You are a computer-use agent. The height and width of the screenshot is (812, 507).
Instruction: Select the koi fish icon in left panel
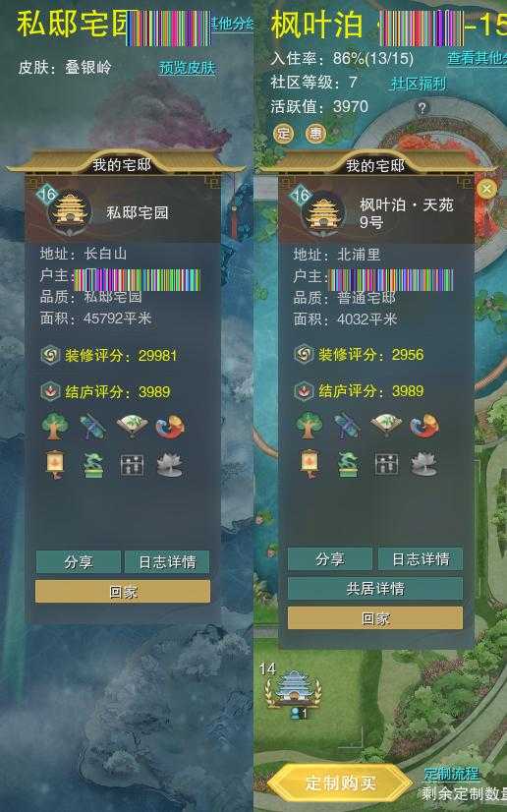(170, 427)
